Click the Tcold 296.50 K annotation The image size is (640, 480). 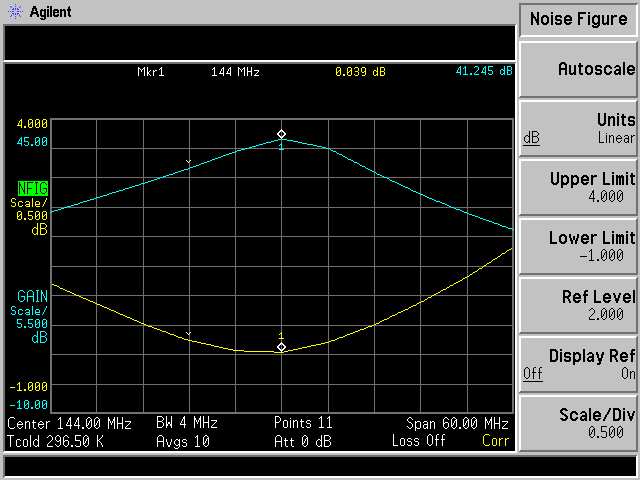(x=55, y=442)
